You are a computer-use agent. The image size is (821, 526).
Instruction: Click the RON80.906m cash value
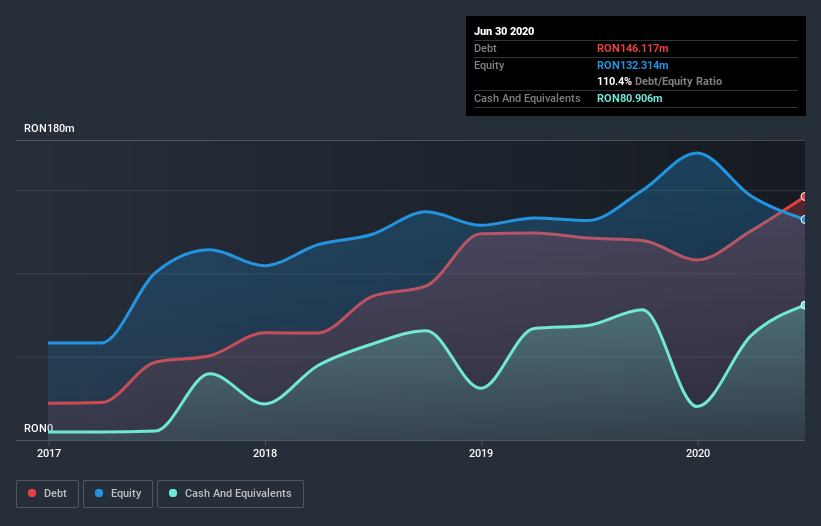point(629,98)
